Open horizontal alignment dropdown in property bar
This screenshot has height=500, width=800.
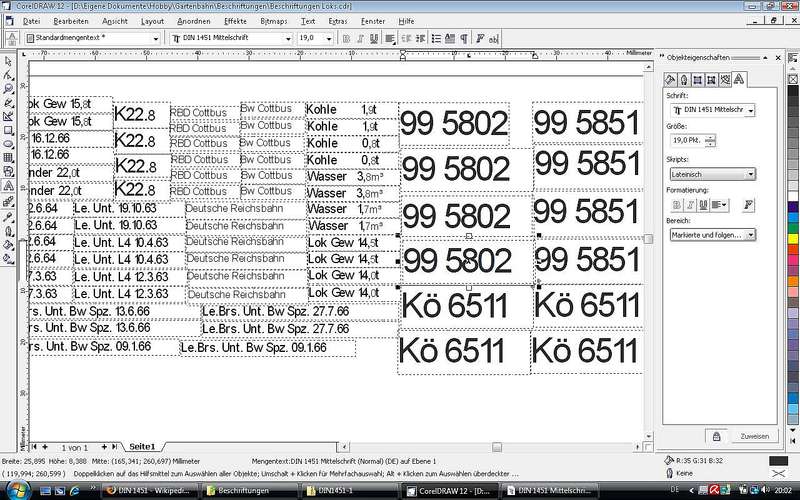[390, 38]
